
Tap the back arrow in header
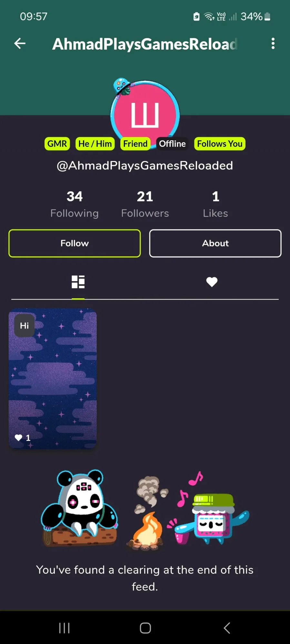coord(20,43)
